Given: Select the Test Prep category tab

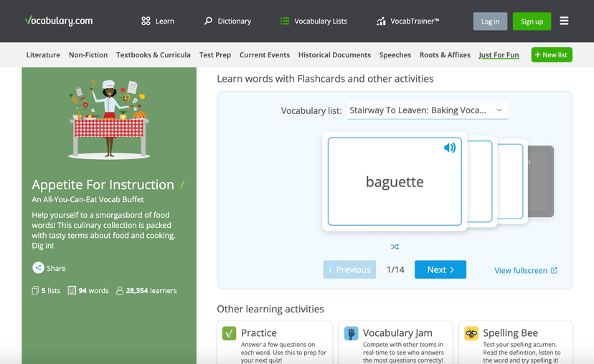Looking at the screenshot, I should (x=215, y=55).
